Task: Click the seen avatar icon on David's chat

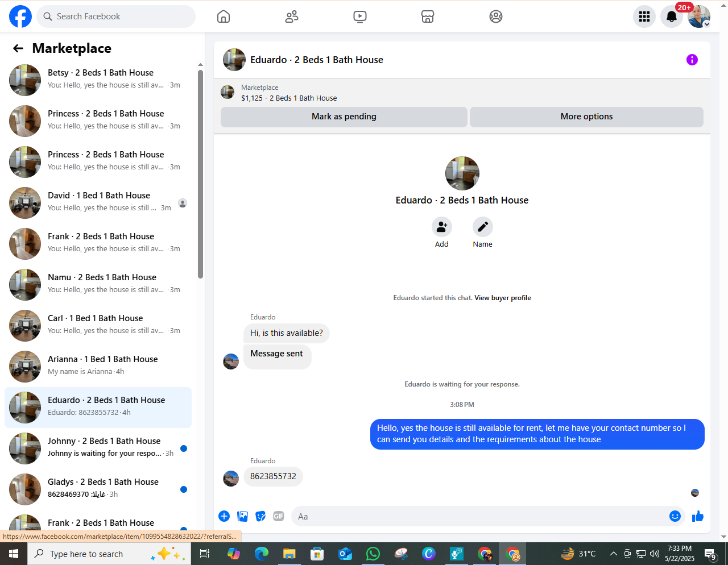Action: (183, 203)
